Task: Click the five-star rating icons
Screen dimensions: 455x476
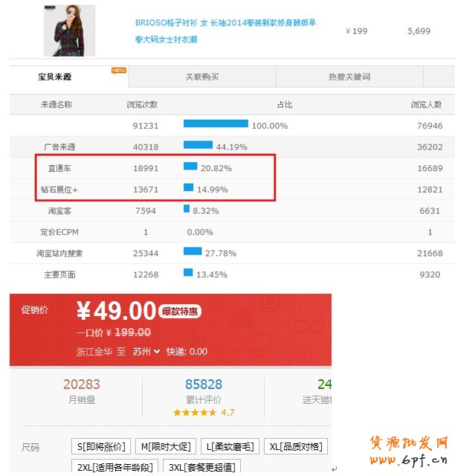Action: [x=195, y=412]
